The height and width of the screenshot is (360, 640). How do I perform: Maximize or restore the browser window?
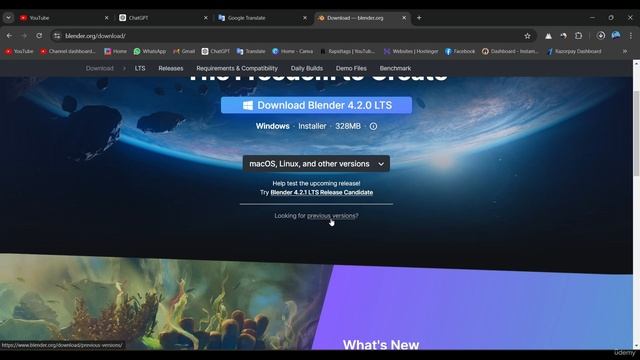(x=611, y=18)
